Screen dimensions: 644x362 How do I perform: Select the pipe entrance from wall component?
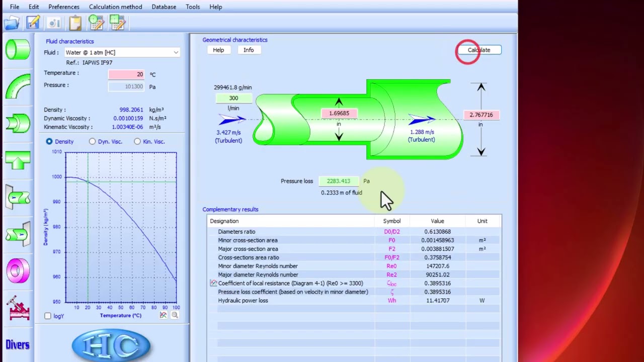[x=18, y=197]
